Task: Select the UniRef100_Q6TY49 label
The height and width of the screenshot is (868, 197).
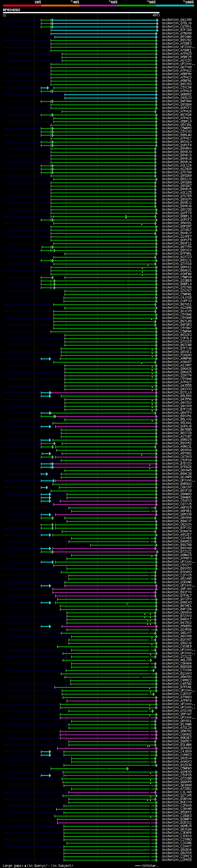Action: [x=177, y=67]
